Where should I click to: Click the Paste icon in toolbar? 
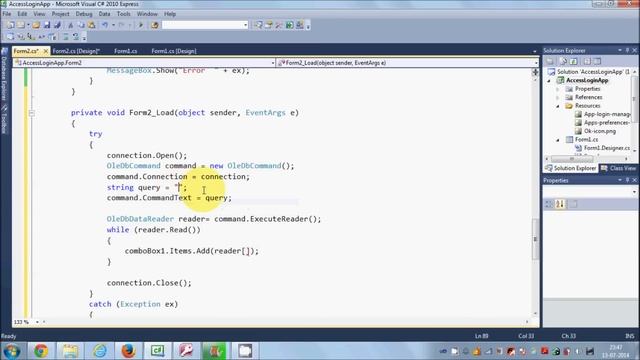pyautogui.click(x=91, y=25)
